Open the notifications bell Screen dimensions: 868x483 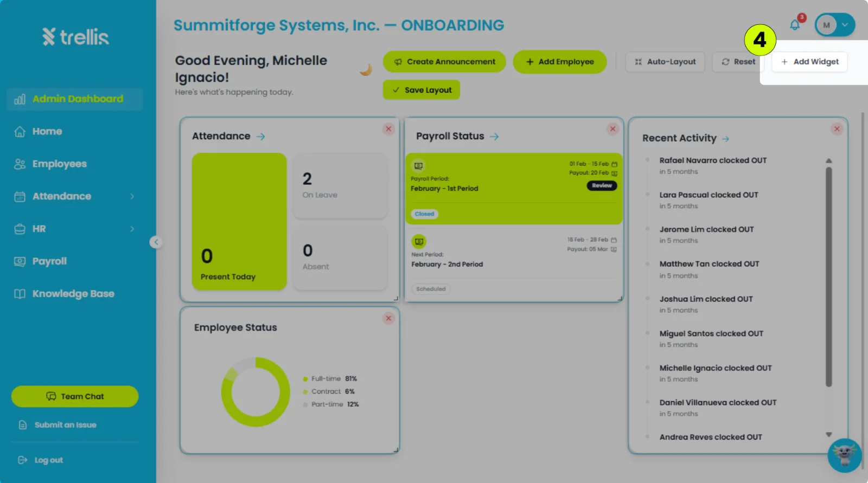coord(795,25)
